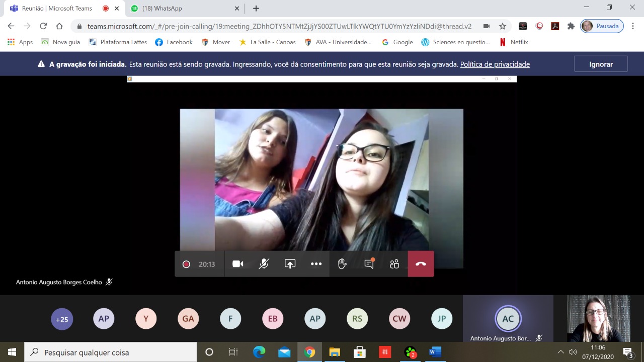The height and width of the screenshot is (362, 644).
Task: Launch Microsoft Edge from taskbar
Action: pyautogui.click(x=259, y=352)
